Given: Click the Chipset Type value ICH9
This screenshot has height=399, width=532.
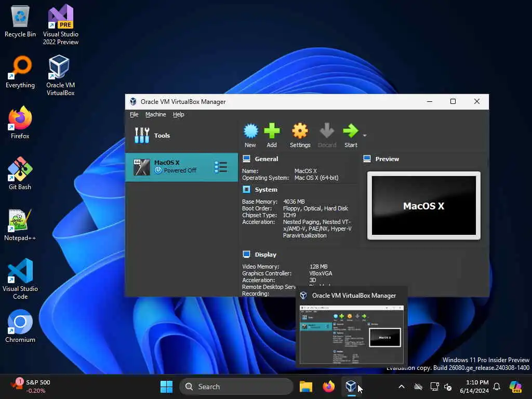Looking at the screenshot, I should click(x=289, y=215).
